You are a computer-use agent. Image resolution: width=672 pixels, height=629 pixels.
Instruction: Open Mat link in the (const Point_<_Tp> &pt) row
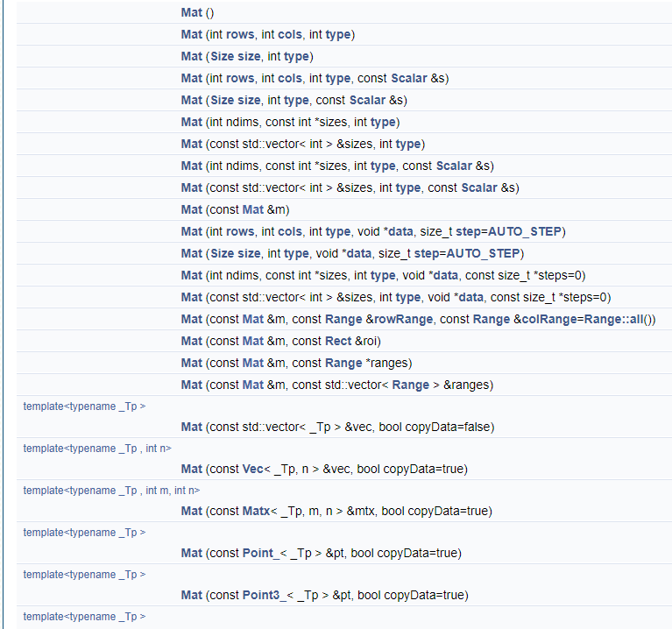191,552
